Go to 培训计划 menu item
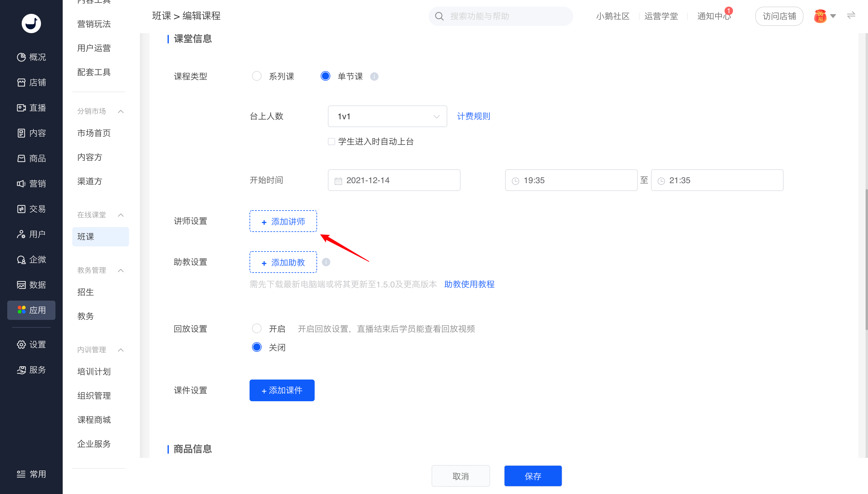 pyautogui.click(x=94, y=371)
